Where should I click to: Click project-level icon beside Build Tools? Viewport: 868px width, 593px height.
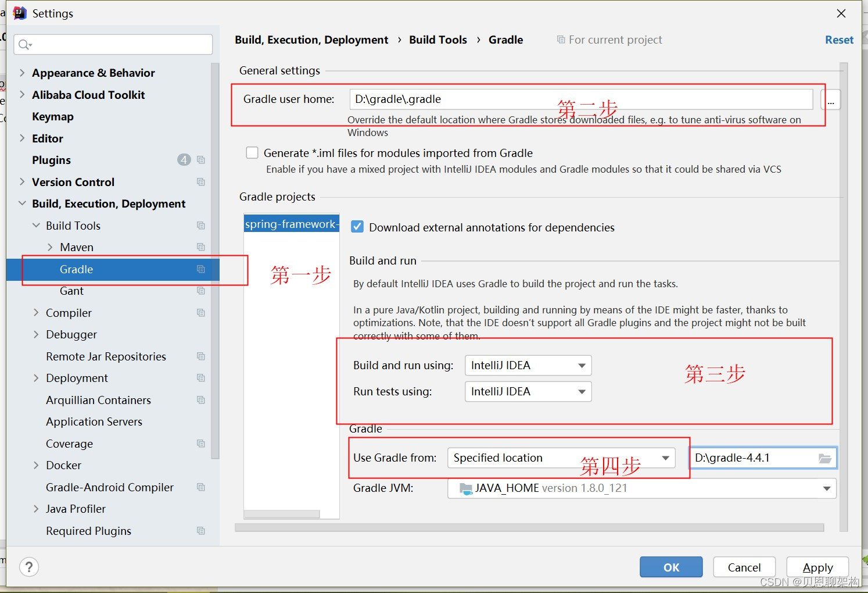tap(201, 226)
